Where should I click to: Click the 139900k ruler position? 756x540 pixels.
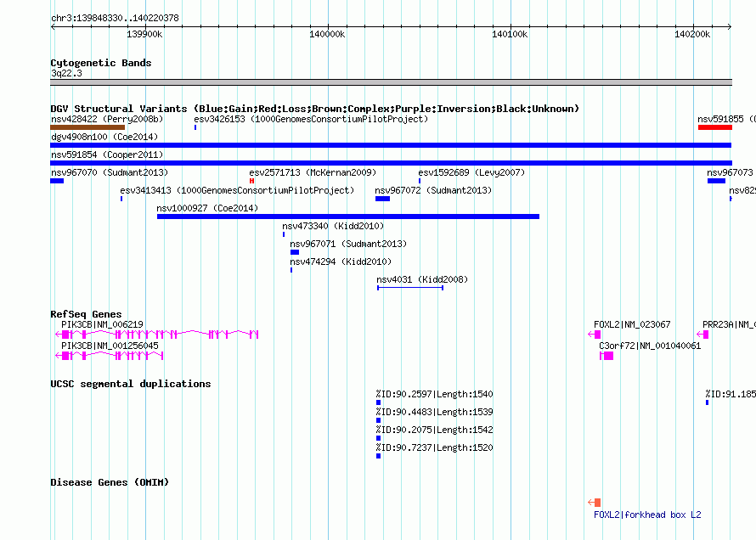coord(144,34)
